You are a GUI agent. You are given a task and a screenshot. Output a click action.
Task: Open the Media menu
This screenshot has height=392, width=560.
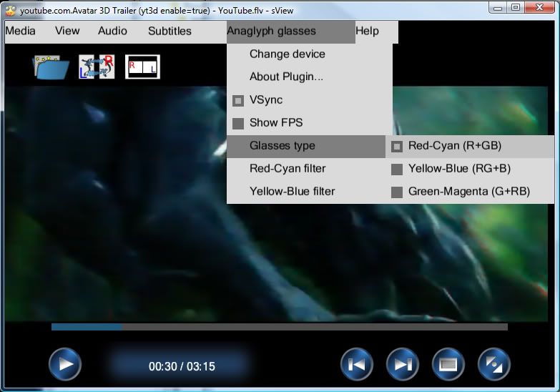pyautogui.click(x=20, y=31)
